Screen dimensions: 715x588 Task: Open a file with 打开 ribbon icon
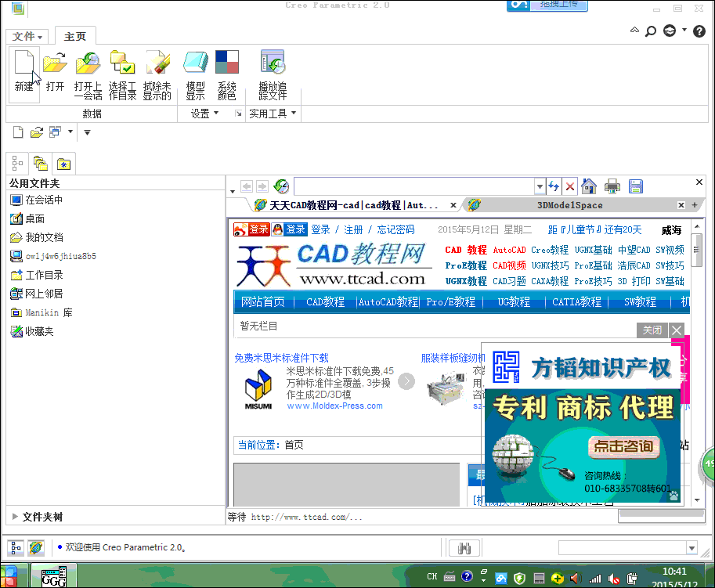pos(55,72)
